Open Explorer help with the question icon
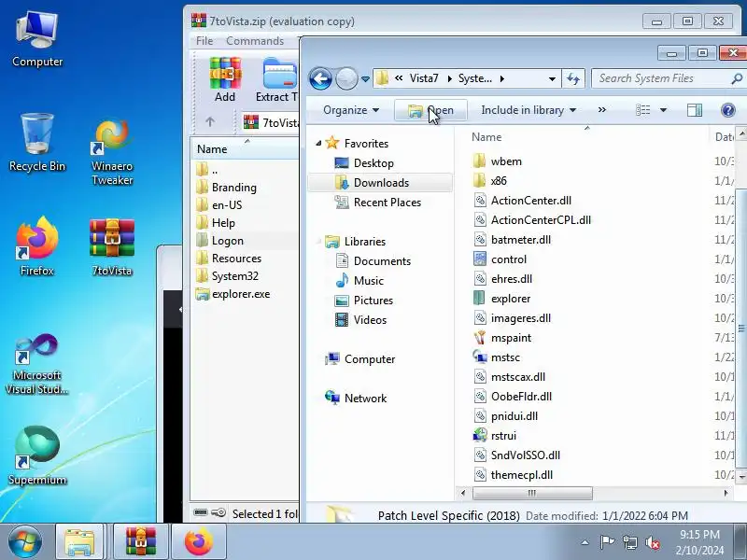747x560 pixels. pyautogui.click(x=727, y=110)
